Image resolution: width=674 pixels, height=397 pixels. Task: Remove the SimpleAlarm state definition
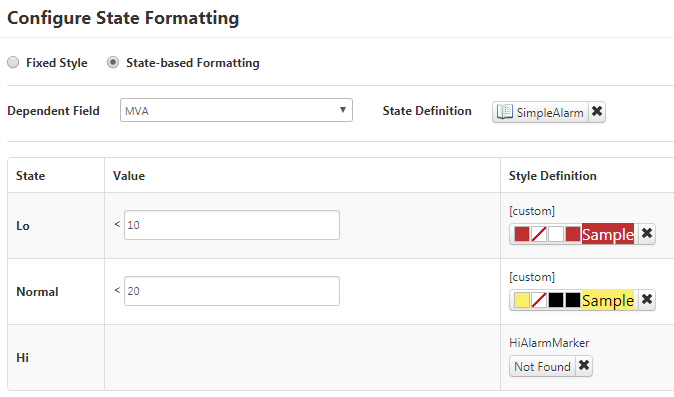coord(597,112)
